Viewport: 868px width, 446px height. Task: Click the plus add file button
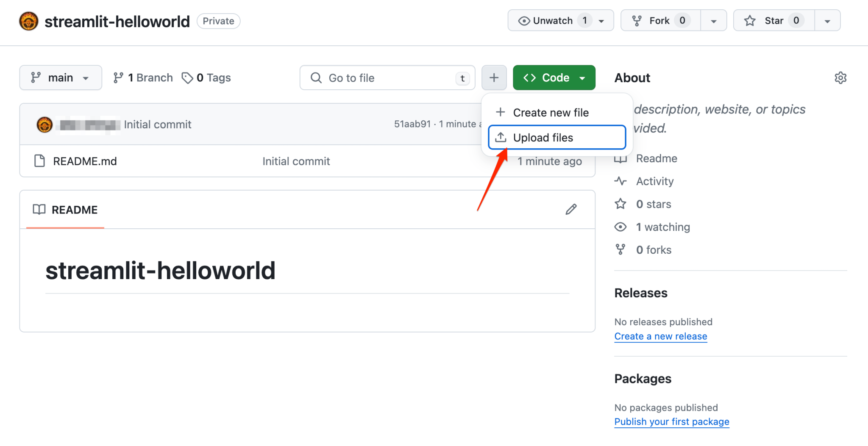click(x=494, y=78)
